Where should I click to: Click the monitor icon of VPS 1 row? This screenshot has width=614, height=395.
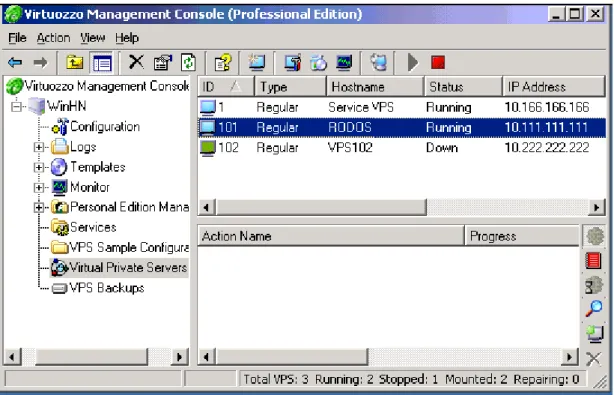[208, 107]
